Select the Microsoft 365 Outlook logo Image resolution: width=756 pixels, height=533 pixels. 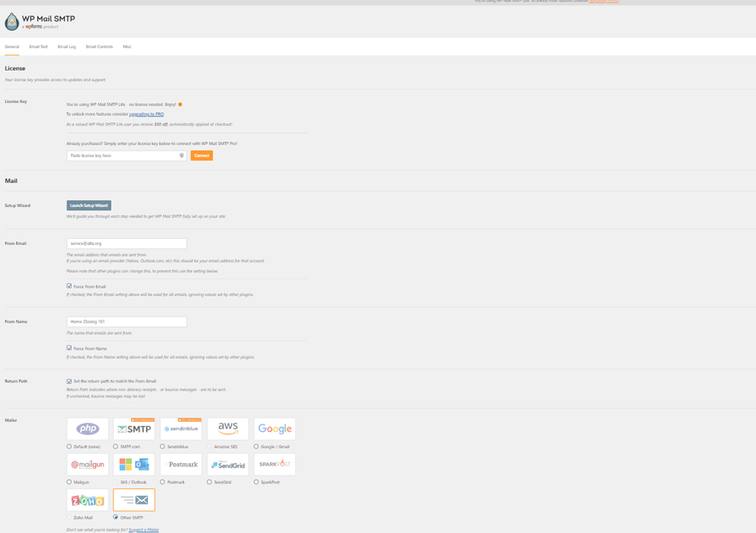(x=134, y=465)
